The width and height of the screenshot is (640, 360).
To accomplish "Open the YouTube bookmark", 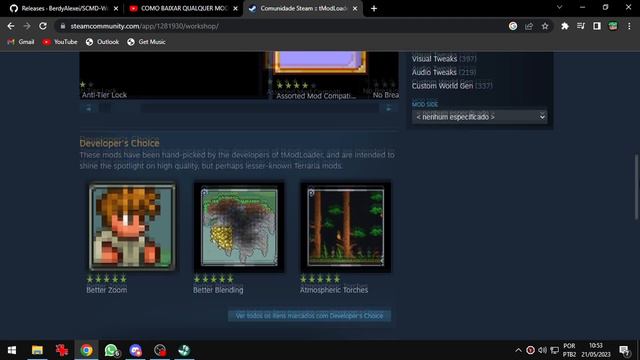I will pos(60,42).
